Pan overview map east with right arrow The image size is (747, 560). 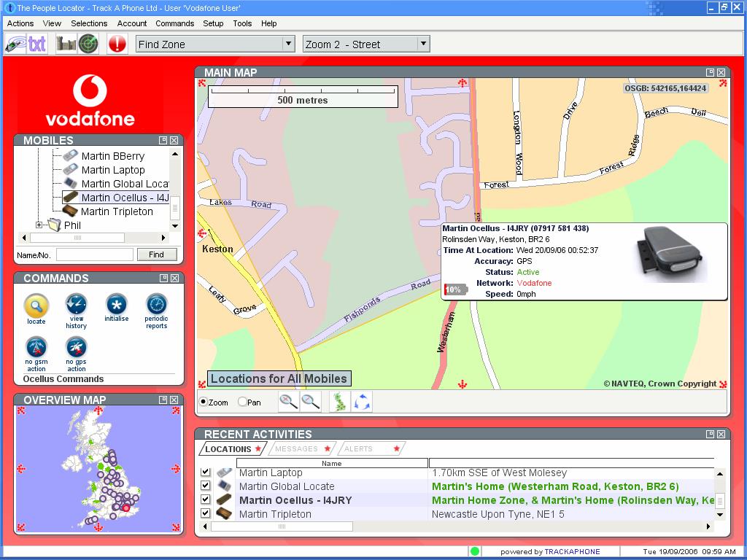pyautogui.click(x=176, y=469)
